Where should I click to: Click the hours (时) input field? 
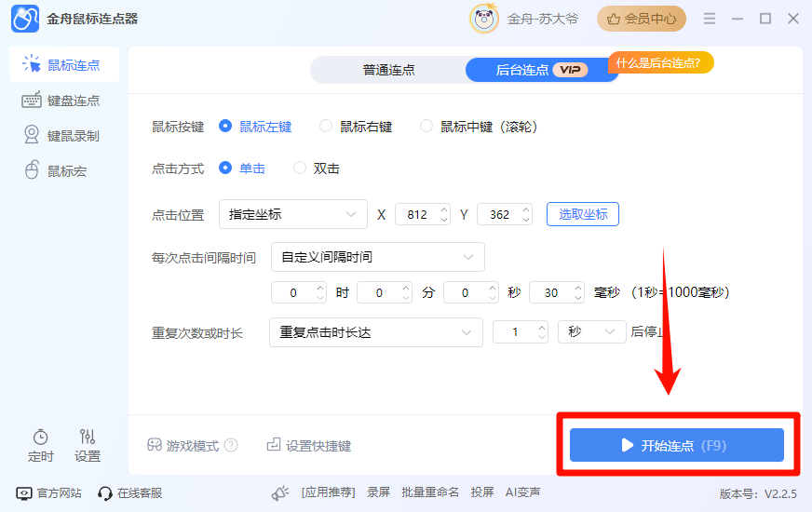point(293,292)
